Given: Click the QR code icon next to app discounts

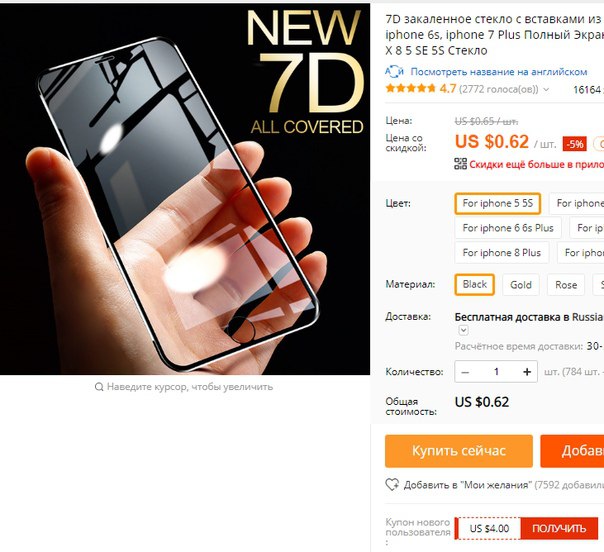Looking at the screenshot, I should pos(460,164).
